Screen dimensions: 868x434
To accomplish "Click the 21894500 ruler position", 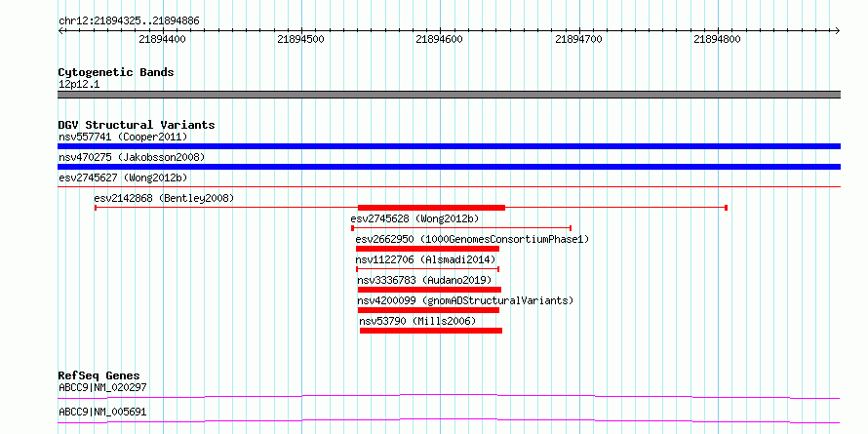I will [x=301, y=39].
